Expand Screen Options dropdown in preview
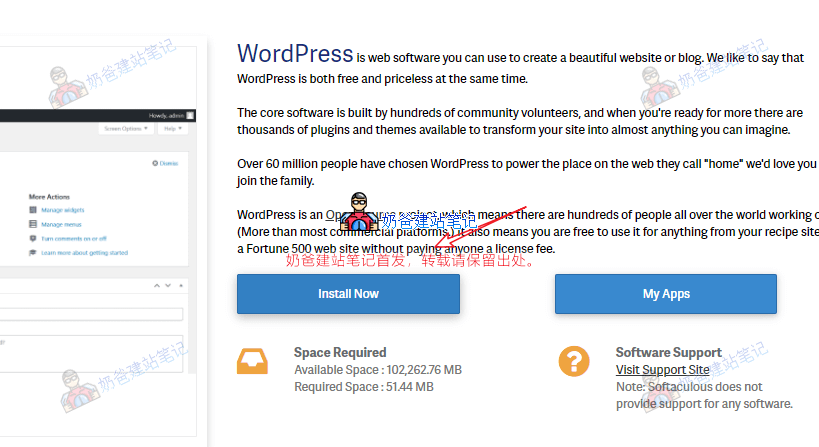The height and width of the screenshot is (447, 819). [x=126, y=128]
